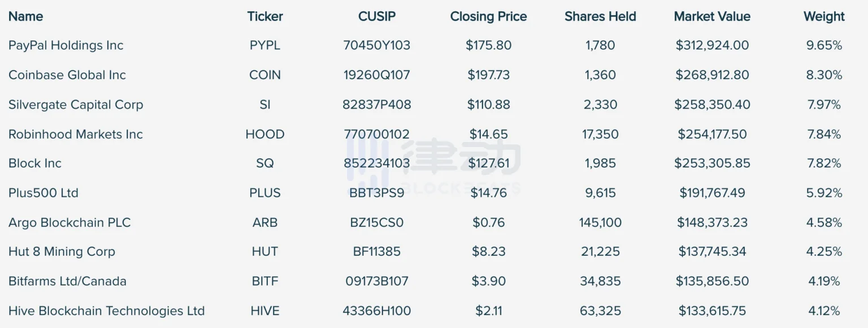
Task: Click Silvergate Capital Corp name
Action: 76,105
